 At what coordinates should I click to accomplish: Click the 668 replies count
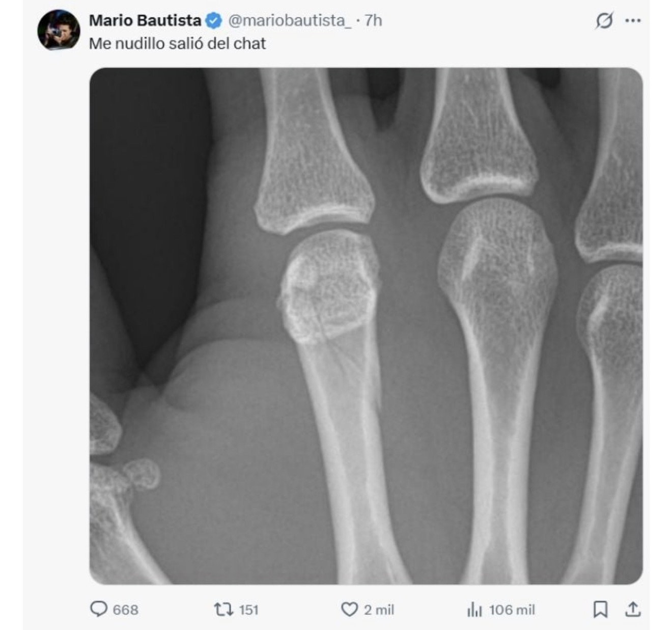125,610
